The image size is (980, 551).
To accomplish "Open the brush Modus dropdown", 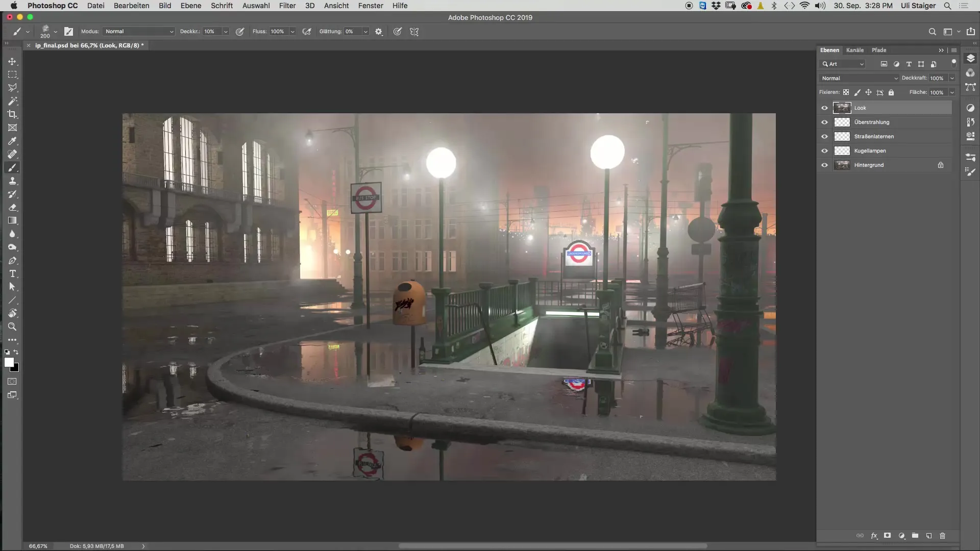I will [x=139, y=32].
